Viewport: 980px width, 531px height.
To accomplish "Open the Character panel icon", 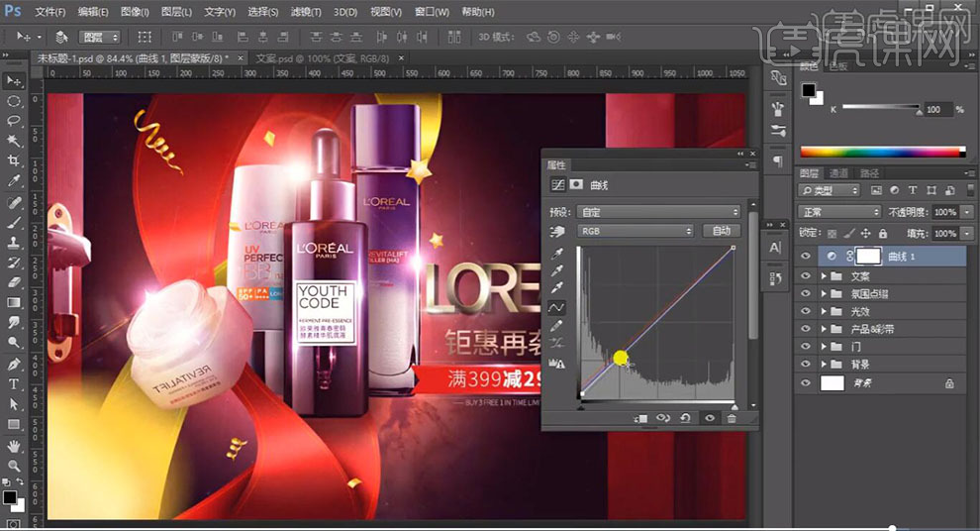I will pos(776,247).
